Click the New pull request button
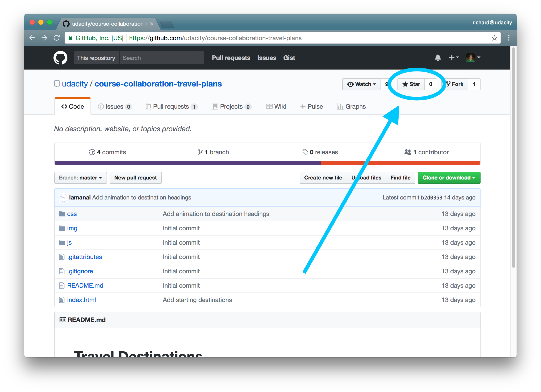The image size is (541, 392). 135,178
